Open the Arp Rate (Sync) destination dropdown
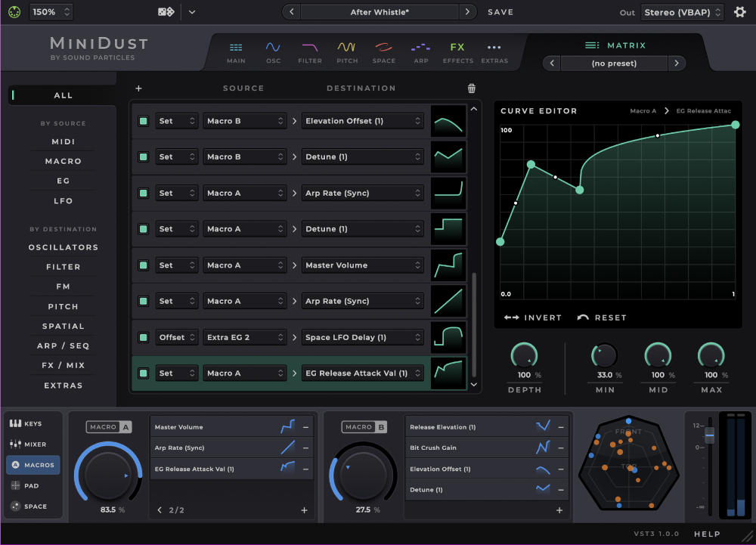Screen dimensions: 756x545 click(362, 193)
